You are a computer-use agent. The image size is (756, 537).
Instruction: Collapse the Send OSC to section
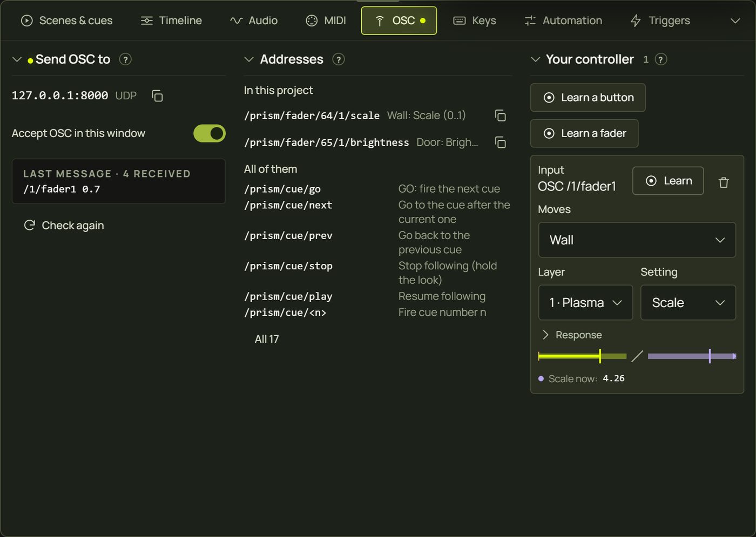click(x=17, y=59)
